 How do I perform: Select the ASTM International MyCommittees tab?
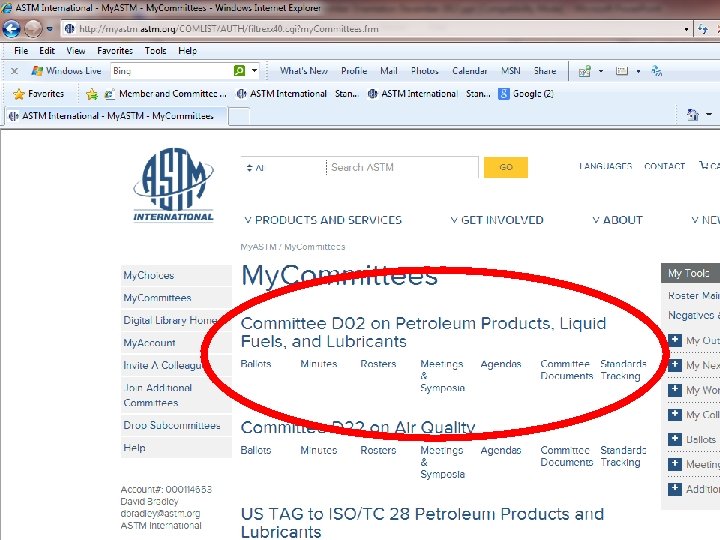coord(116,116)
